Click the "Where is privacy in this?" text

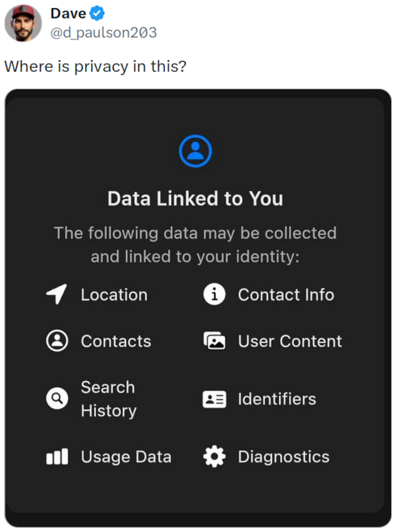tap(95, 66)
